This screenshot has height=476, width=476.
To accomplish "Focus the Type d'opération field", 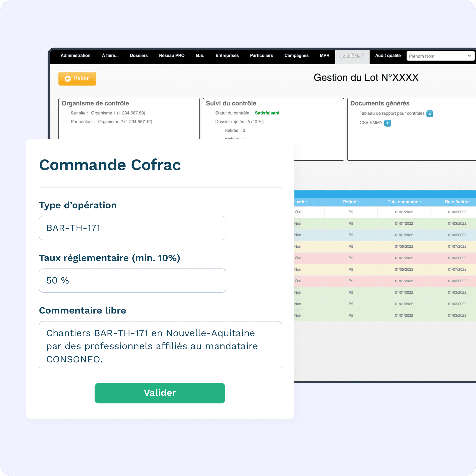I will [133, 228].
